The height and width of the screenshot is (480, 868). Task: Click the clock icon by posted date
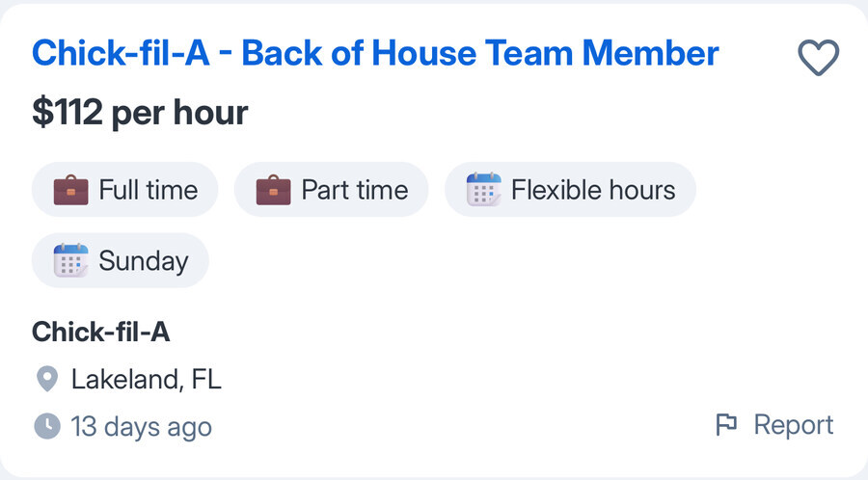[46, 425]
